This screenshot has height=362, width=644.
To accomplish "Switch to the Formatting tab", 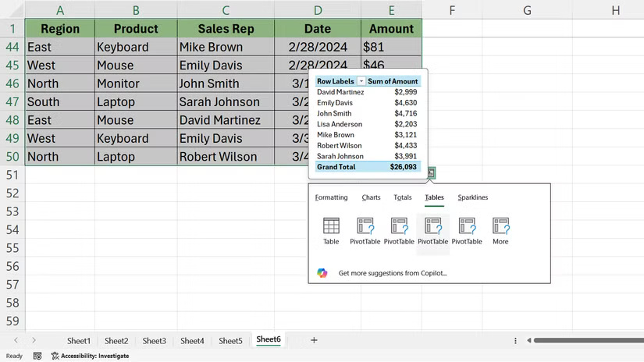I will tap(331, 197).
